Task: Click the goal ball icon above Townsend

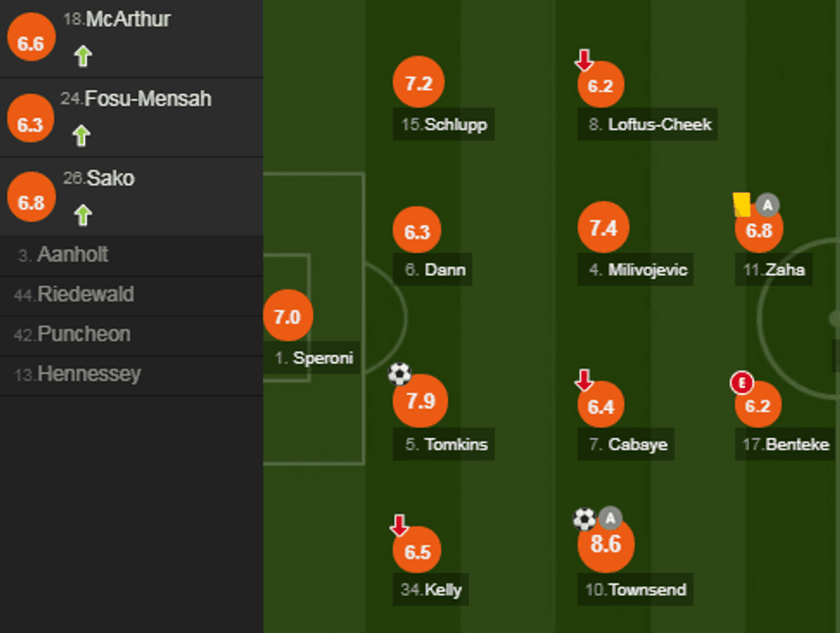Action: pyautogui.click(x=585, y=518)
